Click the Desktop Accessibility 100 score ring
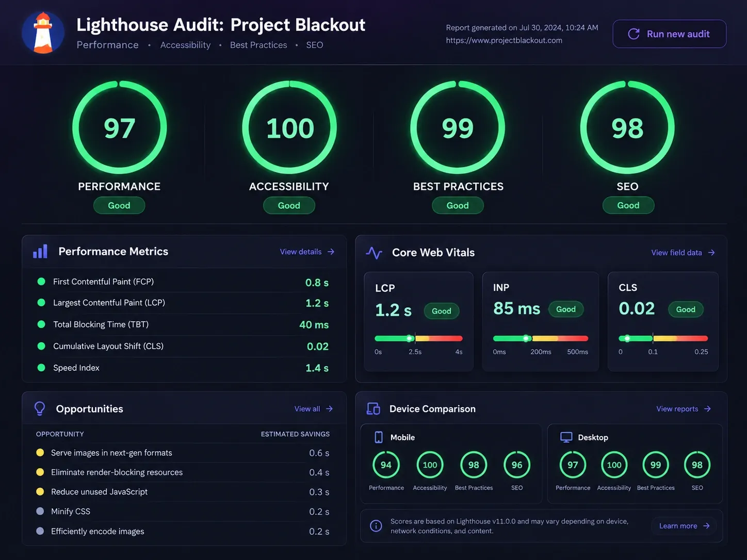This screenshot has height=560, width=747. pos(614,465)
